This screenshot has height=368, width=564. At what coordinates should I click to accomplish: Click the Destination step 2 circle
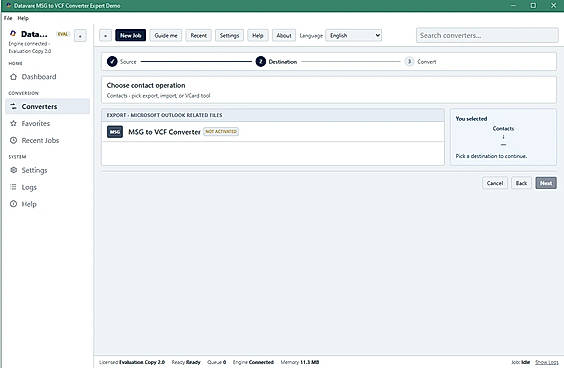tap(261, 62)
